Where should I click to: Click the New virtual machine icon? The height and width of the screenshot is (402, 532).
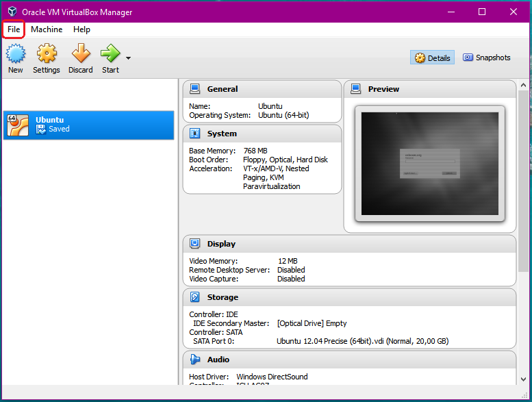click(x=16, y=53)
